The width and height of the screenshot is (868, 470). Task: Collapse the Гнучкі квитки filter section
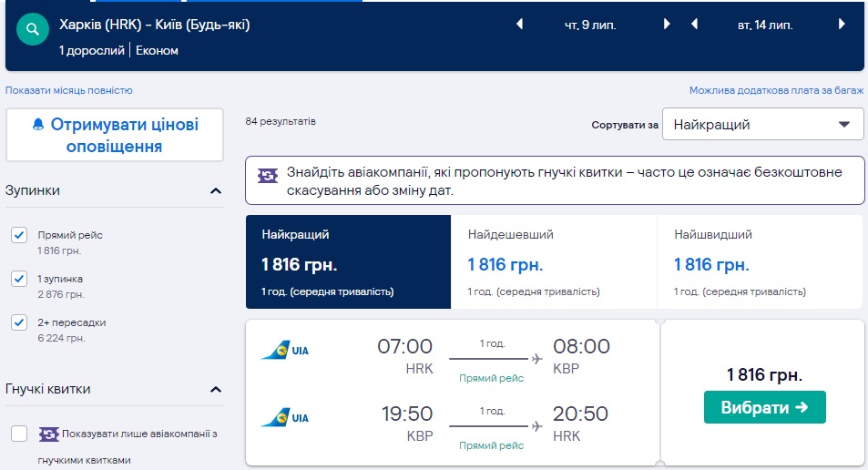click(216, 390)
